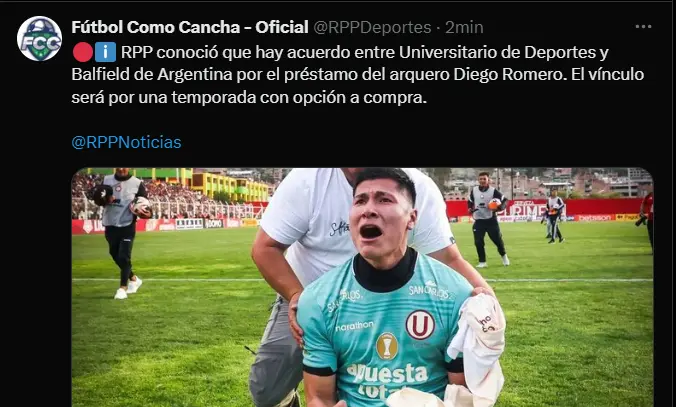
Task: Click the marathon logo on the jersey
Action: coord(354,326)
